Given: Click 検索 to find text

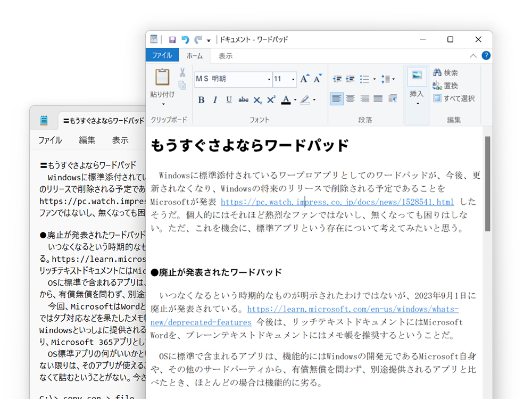Looking at the screenshot, I should coord(445,72).
